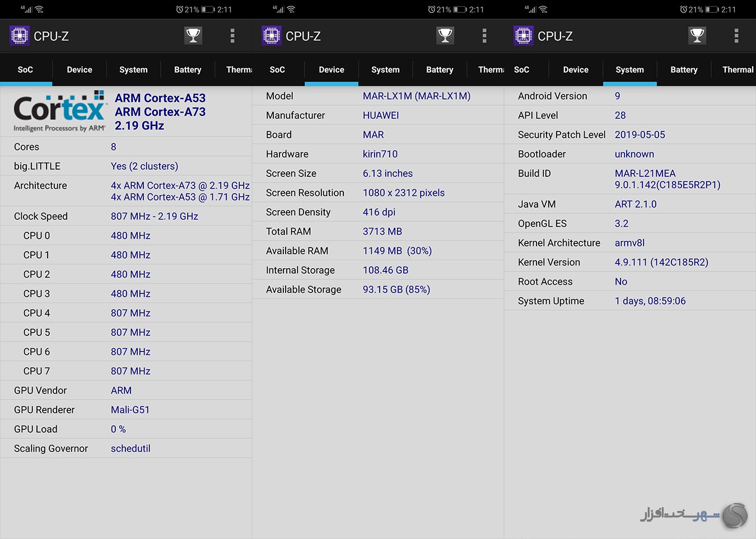The image size is (756, 539).
Task: Open the three-dot overflow menu in right screen
Action: point(736,36)
